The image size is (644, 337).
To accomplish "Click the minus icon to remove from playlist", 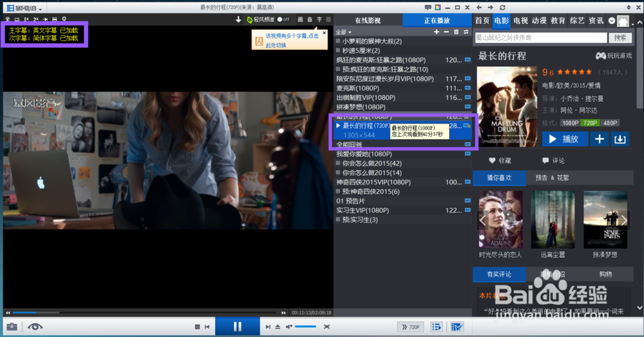I will click(446, 32).
